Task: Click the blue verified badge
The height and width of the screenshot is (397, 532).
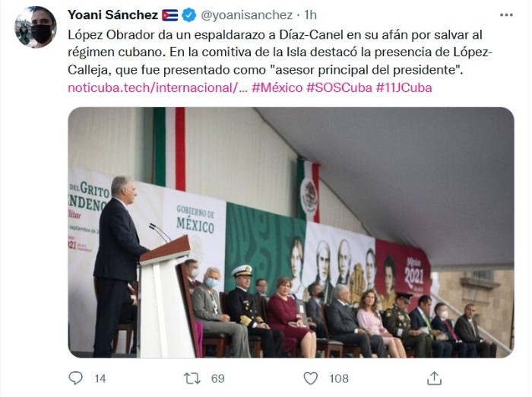Action: click(x=190, y=14)
